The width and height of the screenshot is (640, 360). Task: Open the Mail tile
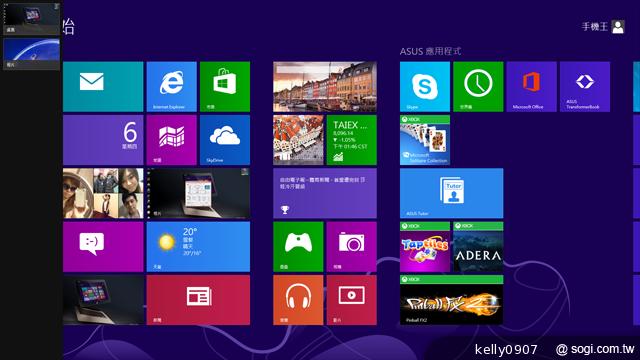(x=103, y=87)
